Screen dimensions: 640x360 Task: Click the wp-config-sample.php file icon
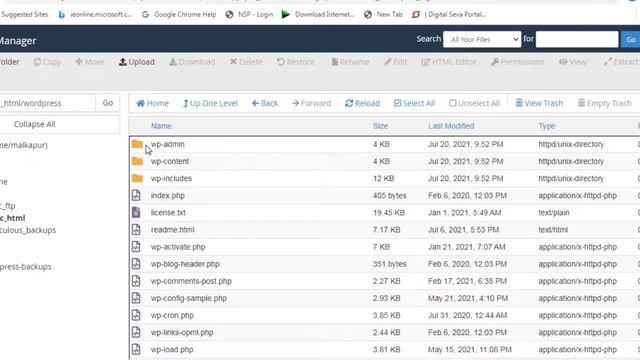136,298
